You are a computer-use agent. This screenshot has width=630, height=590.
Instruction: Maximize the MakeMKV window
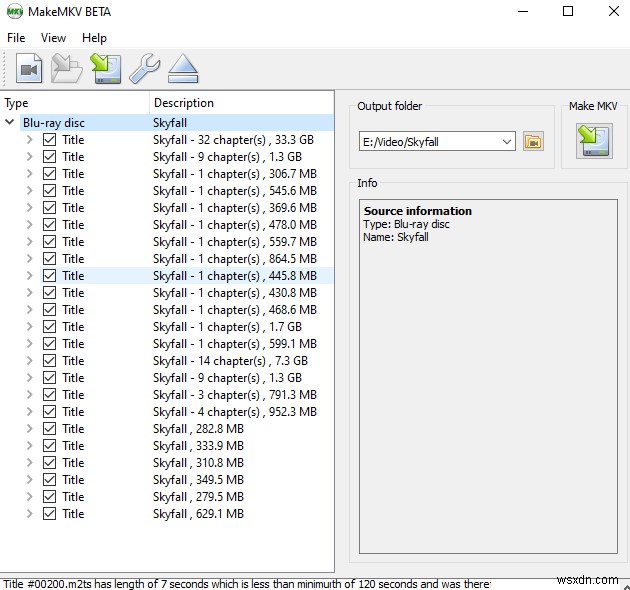point(568,11)
